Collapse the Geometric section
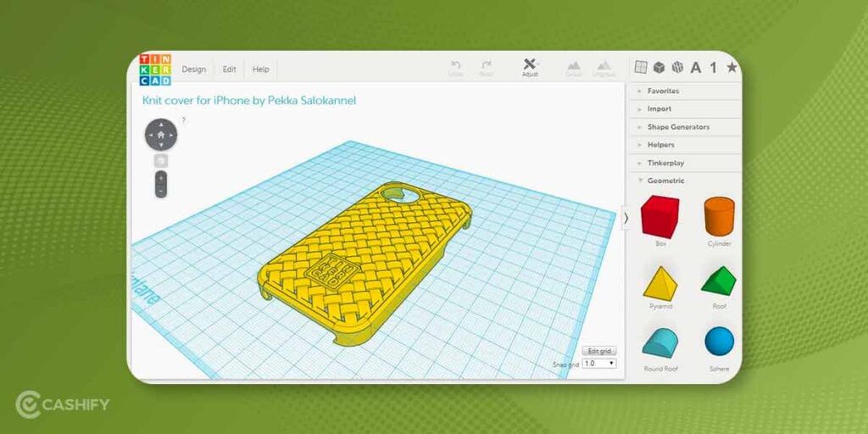Screen dimensions: 868x434 click(685, 181)
